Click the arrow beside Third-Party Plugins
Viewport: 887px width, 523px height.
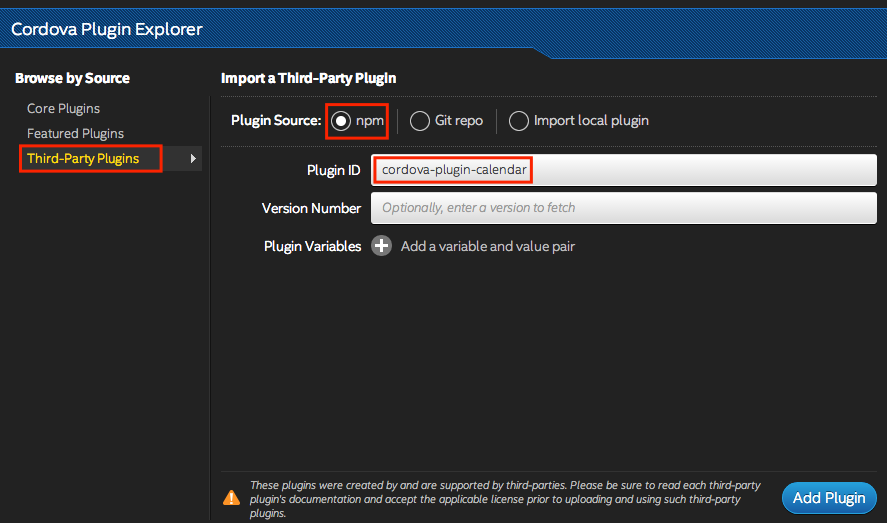click(x=193, y=158)
